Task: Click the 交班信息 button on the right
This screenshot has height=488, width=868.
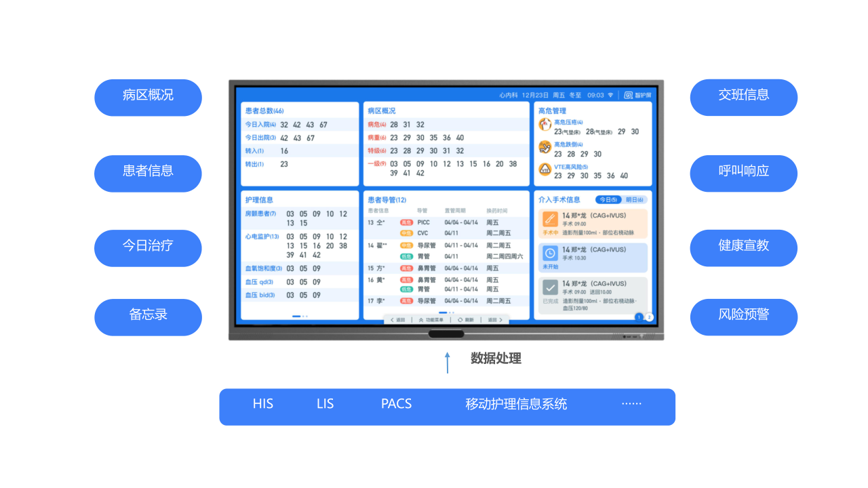Action: click(x=743, y=97)
